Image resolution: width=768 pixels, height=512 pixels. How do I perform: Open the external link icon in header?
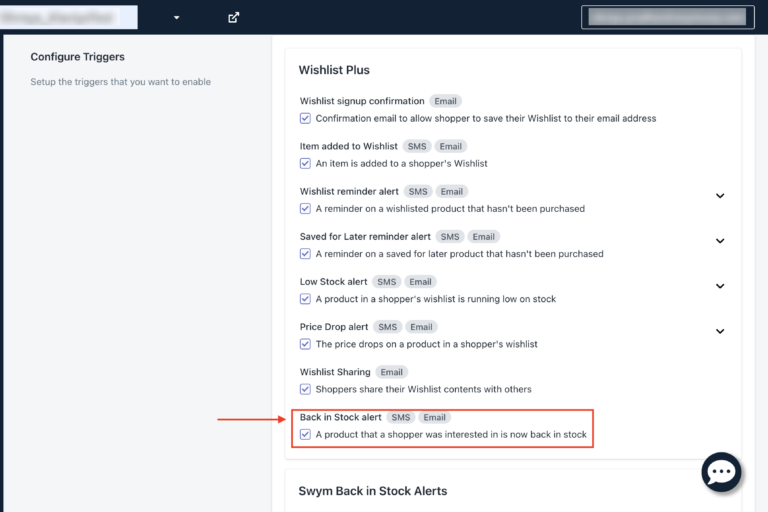(234, 18)
